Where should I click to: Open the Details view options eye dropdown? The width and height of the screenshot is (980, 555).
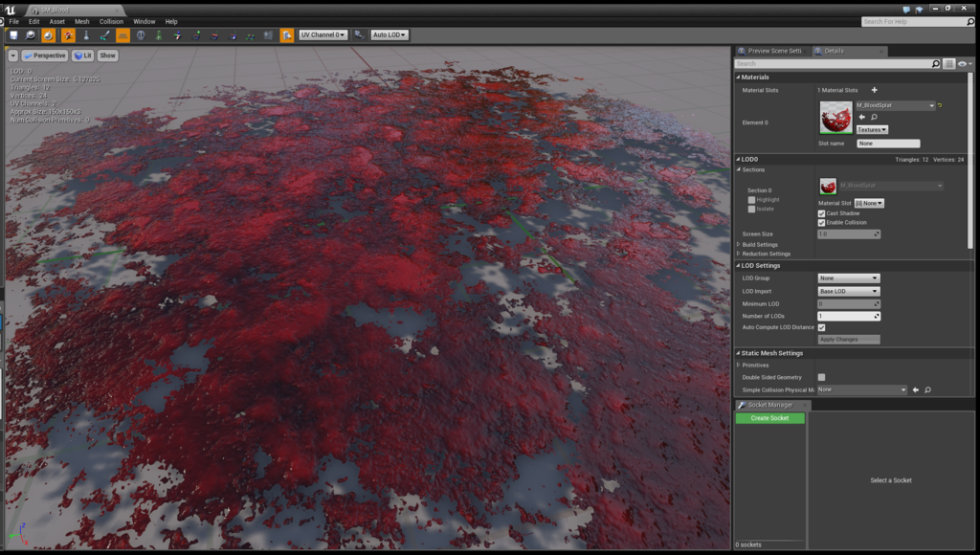tap(965, 64)
